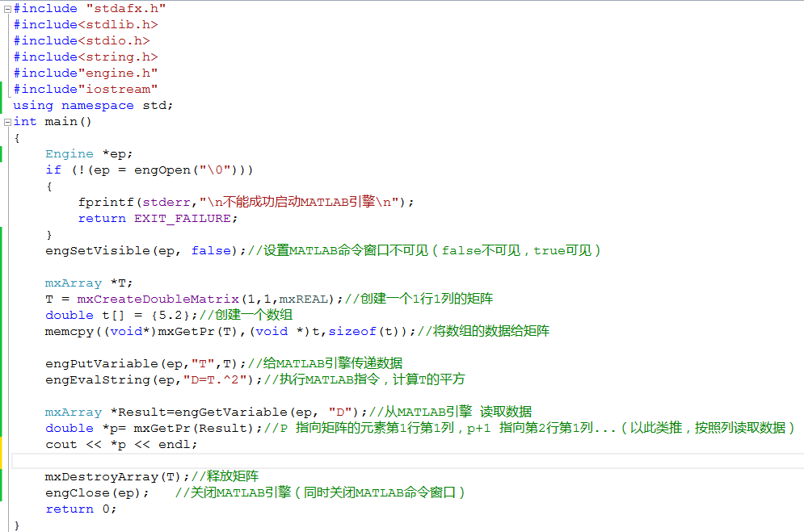This screenshot has height=532, width=804.
Task: Collapse the int main() fold marker
Action: [8, 122]
